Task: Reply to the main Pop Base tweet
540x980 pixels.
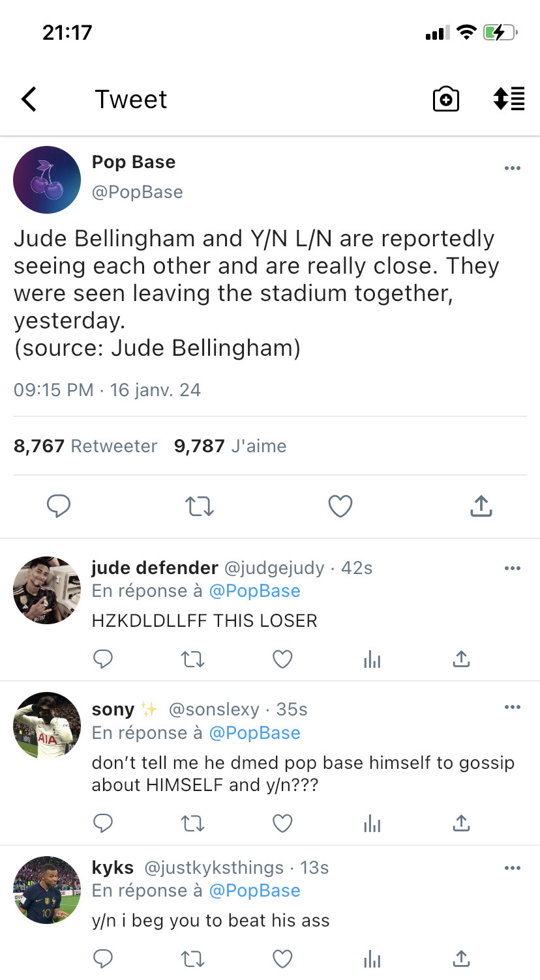Action: click(59, 506)
